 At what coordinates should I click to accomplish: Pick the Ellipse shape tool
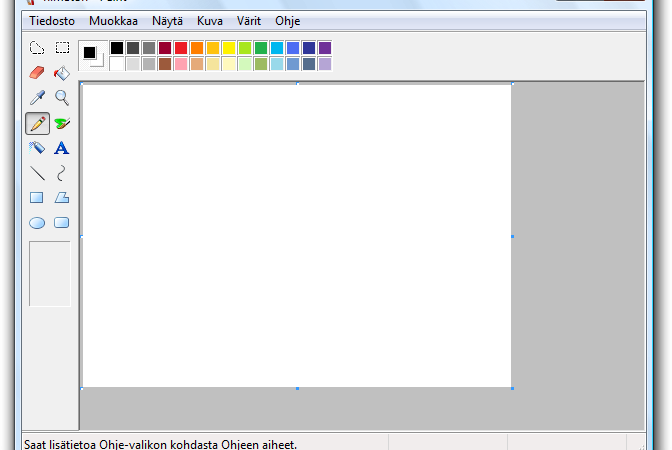pos(37,223)
